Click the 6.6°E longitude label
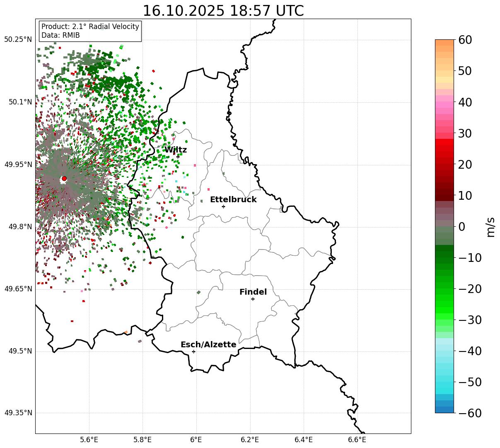 tap(357, 440)
